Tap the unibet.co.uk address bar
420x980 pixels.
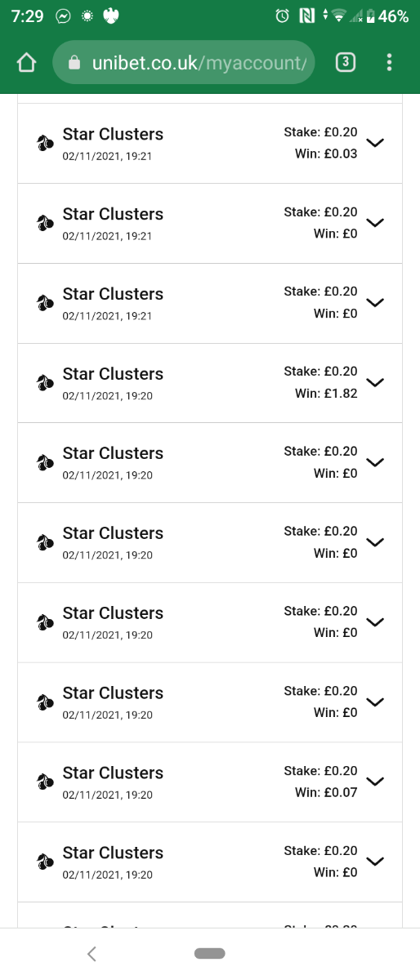point(184,63)
